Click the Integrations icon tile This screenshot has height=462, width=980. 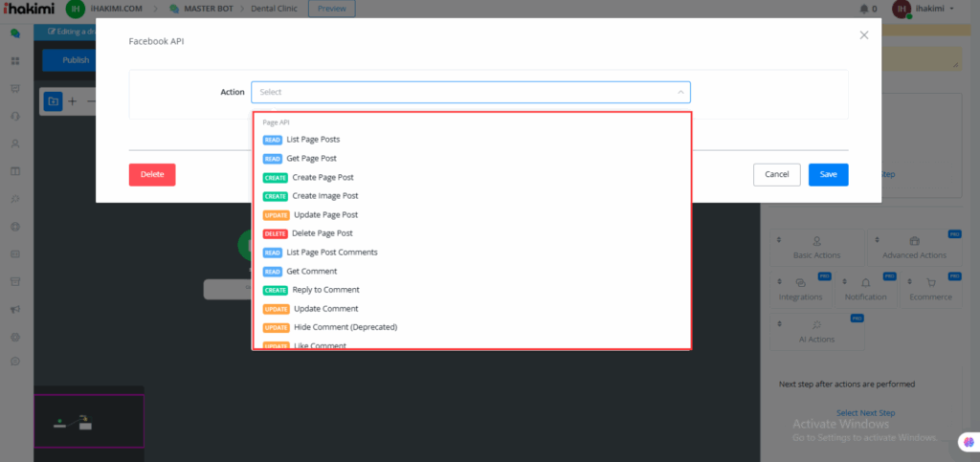click(x=801, y=288)
